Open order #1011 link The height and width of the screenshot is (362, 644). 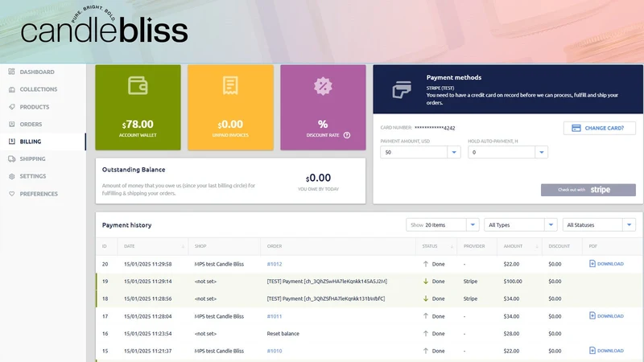275,316
